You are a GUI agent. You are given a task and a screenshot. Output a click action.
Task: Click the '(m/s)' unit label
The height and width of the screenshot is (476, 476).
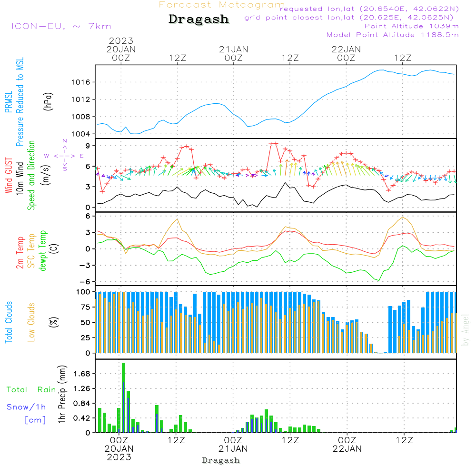pyautogui.click(x=46, y=176)
